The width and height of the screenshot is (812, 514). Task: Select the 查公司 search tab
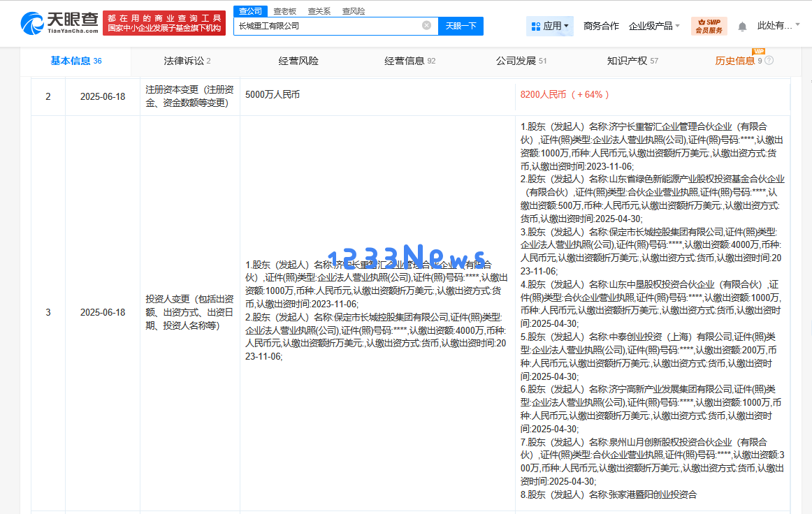[251, 11]
